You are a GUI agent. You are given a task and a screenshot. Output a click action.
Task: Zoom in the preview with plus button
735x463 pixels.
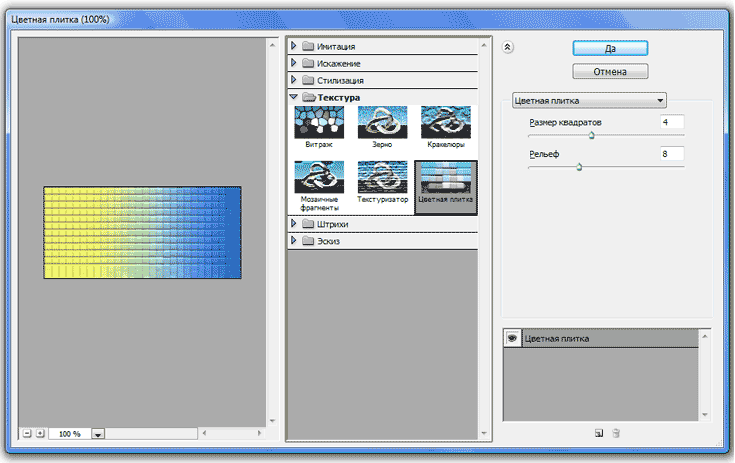click(x=40, y=434)
